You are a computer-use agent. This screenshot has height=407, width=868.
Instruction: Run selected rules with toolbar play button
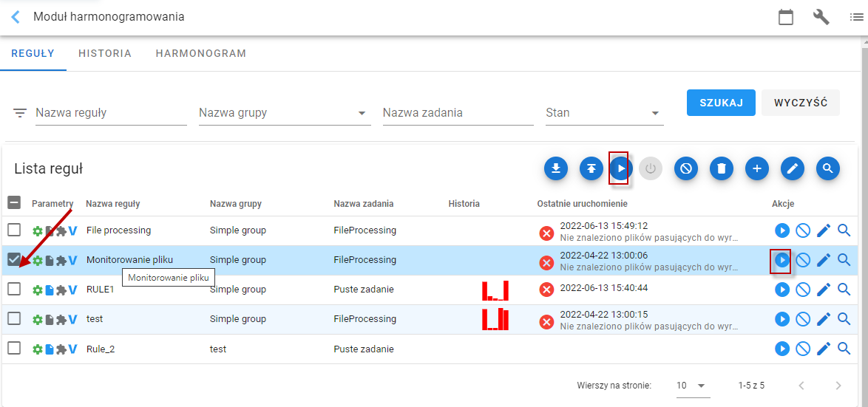pyautogui.click(x=621, y=168)
